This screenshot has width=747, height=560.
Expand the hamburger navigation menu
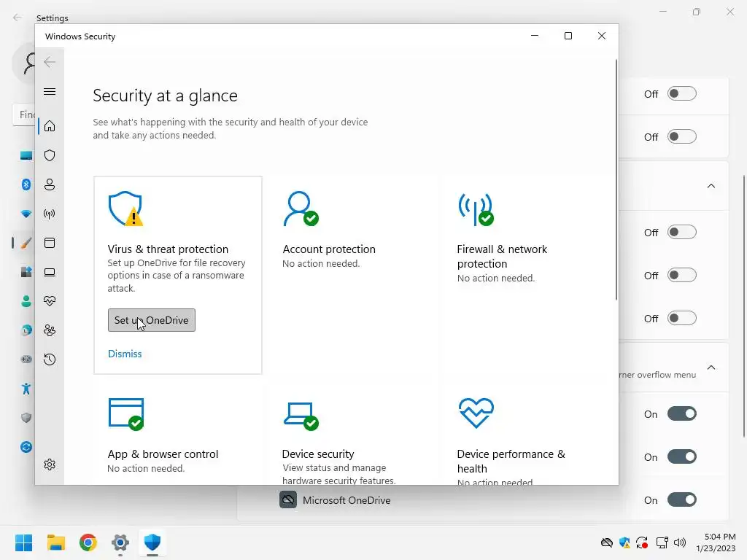(x=50, y=91)
